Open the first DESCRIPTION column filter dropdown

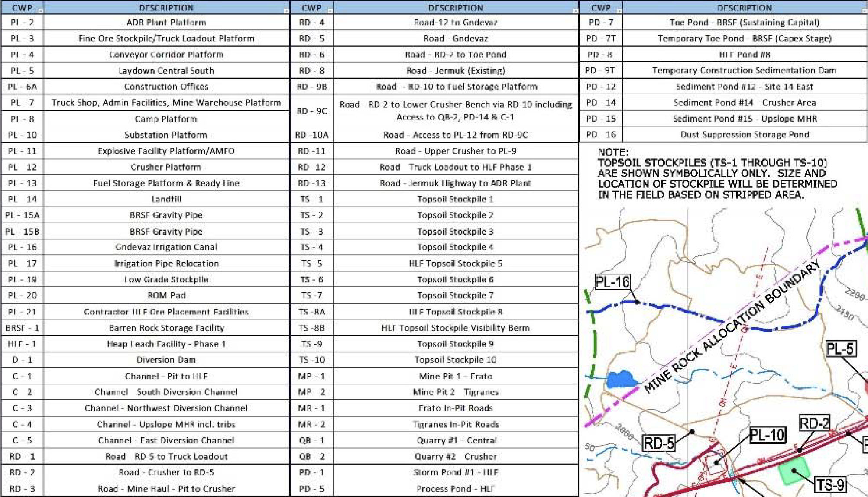[x=286, y=10]
